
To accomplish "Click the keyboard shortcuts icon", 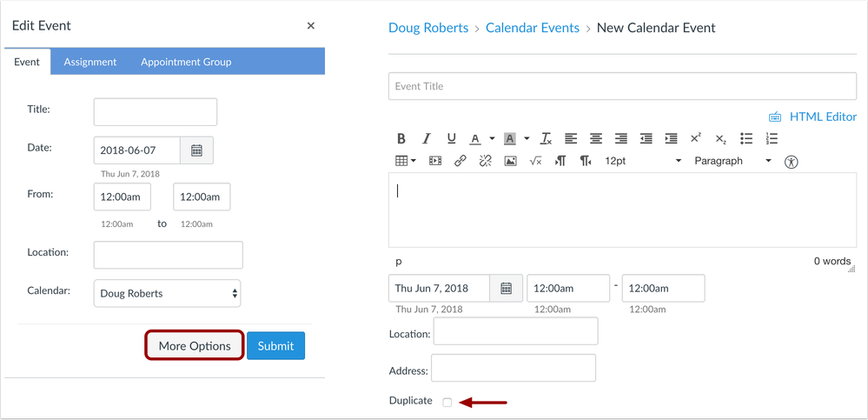I will (775, 117).
